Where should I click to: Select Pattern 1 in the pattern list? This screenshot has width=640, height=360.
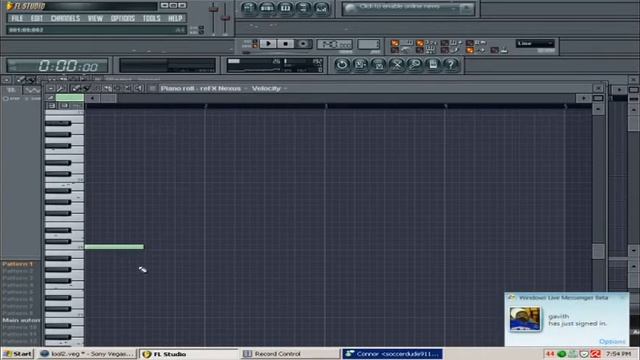pyautogui.click(x=17, y=264)
